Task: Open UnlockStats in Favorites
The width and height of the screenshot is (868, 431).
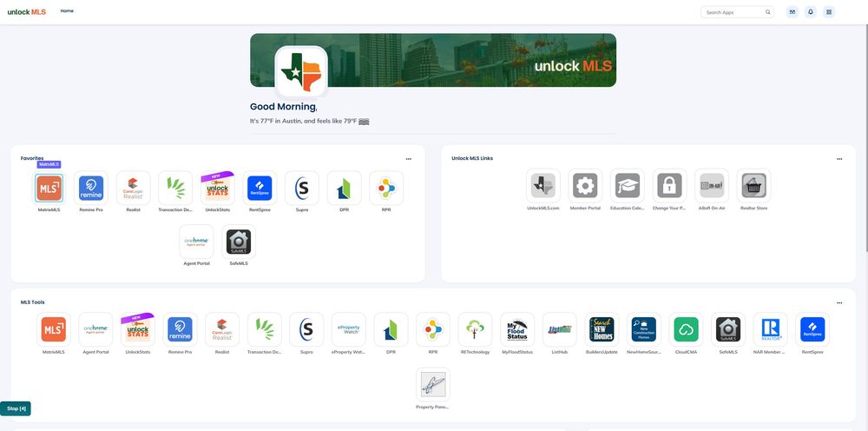Action: 218,188
